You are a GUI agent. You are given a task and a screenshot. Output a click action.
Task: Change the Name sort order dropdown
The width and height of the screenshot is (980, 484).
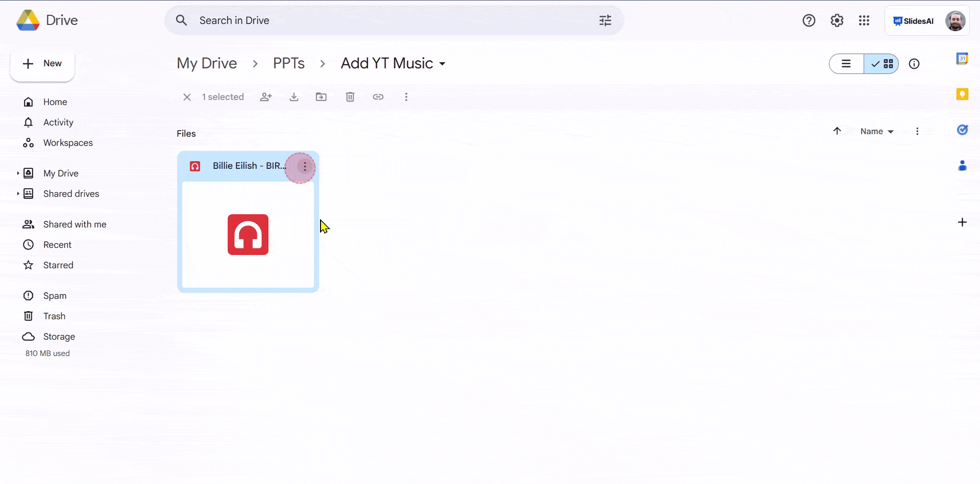coord(876,131)
